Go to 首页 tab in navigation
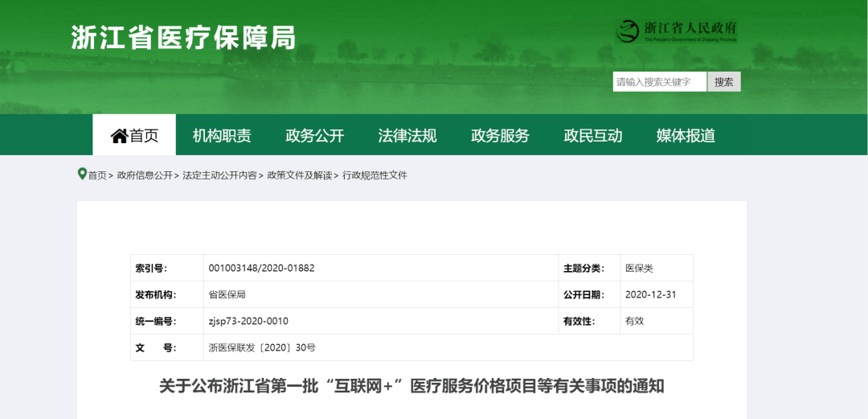868x419 pixels. (x=134, y=134)
